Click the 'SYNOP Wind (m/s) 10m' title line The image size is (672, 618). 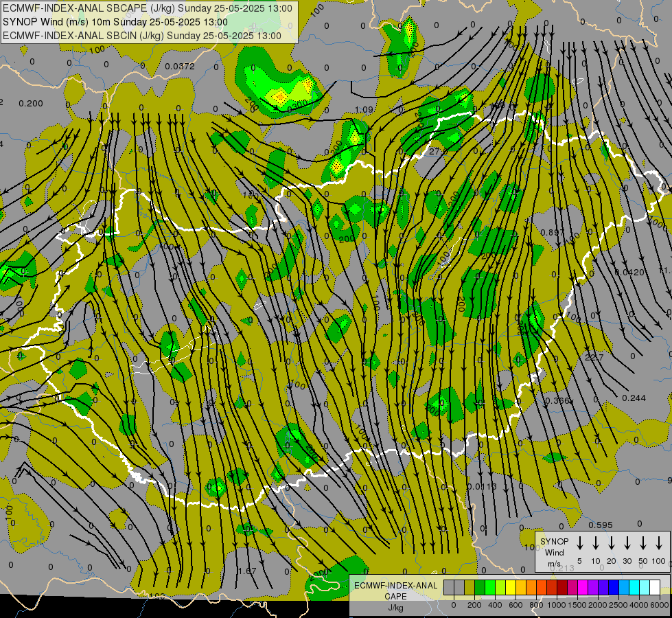[115, 22]
